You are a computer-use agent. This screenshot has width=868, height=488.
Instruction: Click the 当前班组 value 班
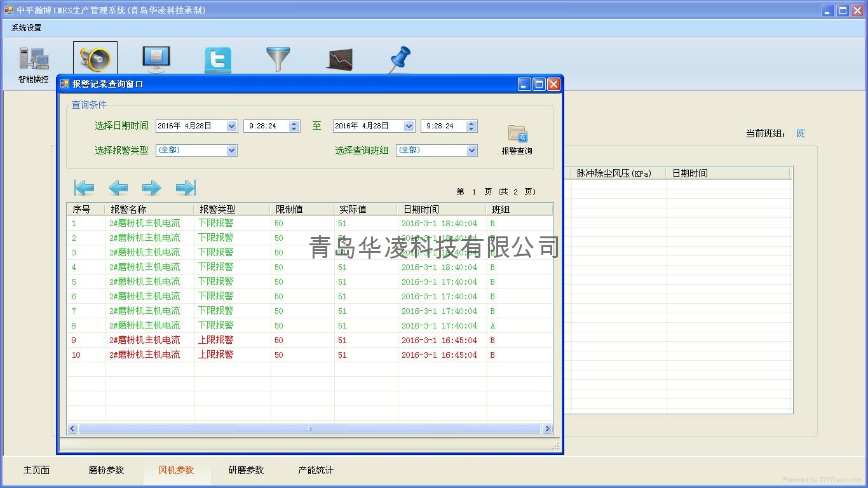[801, 133]
